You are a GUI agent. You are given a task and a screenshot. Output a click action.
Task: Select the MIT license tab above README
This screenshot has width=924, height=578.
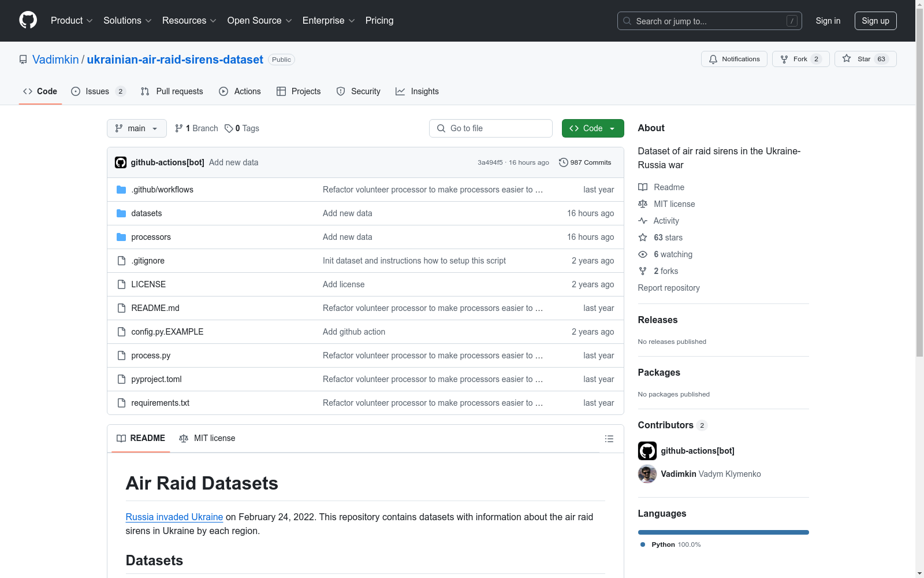click(x=207, y=438)
